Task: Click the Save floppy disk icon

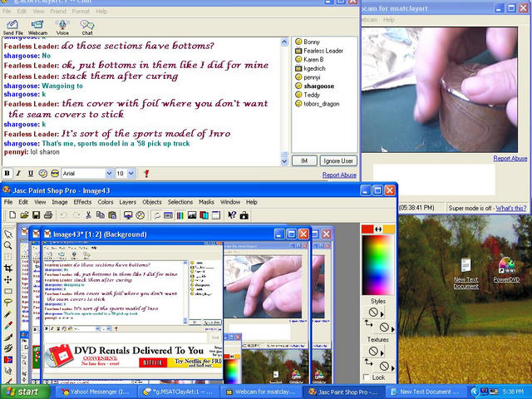Action: [36, 215]
